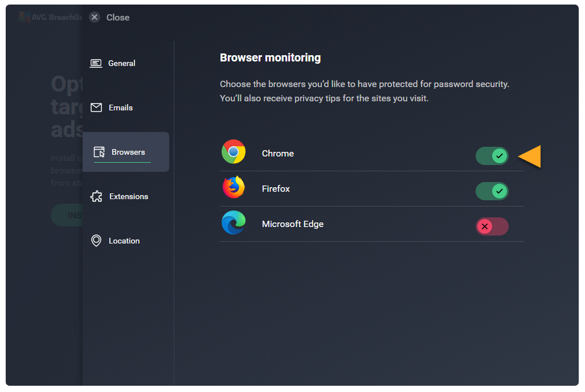Click the Browsers window icon in sidebar
The height and width of the screenshot is (392, 585).
click(x=99, y=152)
